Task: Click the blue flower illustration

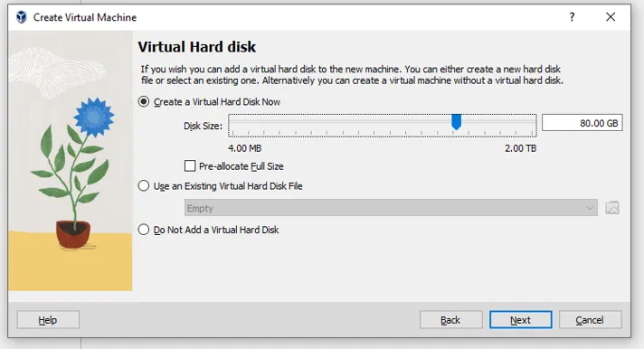Action: [94, 117]
